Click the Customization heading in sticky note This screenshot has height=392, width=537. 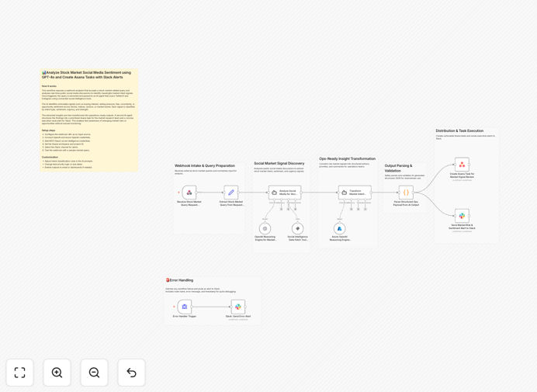click(50, 157)
